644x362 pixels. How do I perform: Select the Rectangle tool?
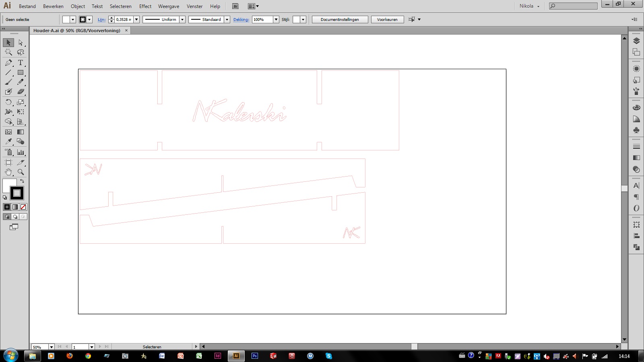21,72
